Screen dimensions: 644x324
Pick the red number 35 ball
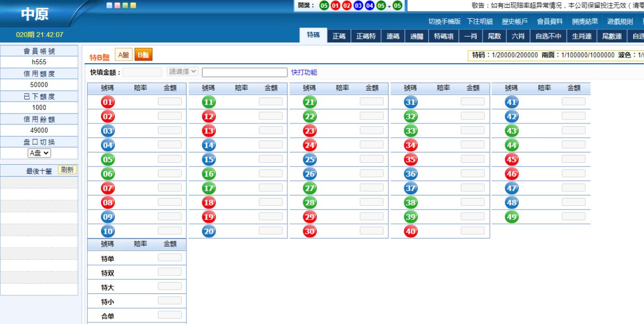point(411,160)
